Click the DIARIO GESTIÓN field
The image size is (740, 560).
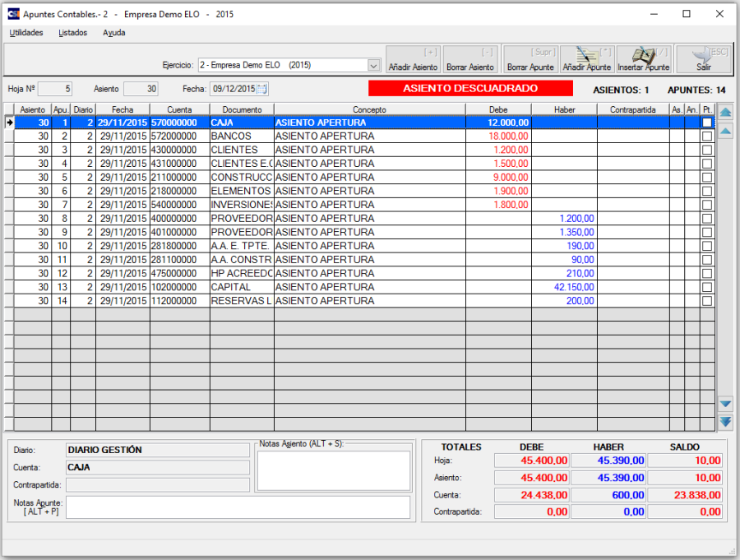(158, 450)
